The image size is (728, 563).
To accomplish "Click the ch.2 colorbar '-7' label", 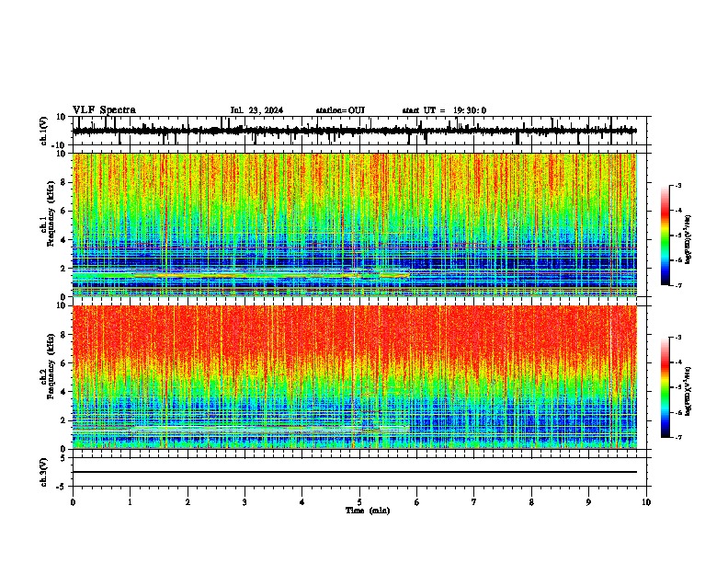I will point(678,438).
